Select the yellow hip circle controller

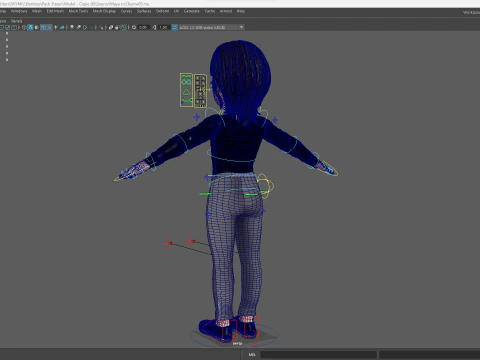coord(266,186)
